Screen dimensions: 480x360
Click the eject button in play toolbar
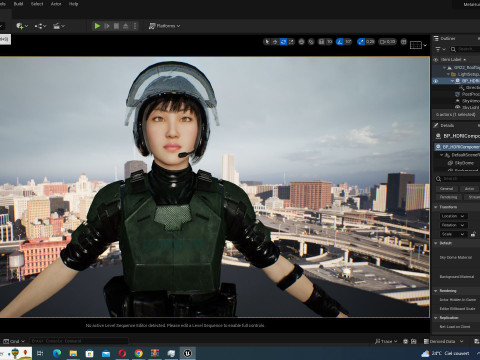click(x=126, y=26)
